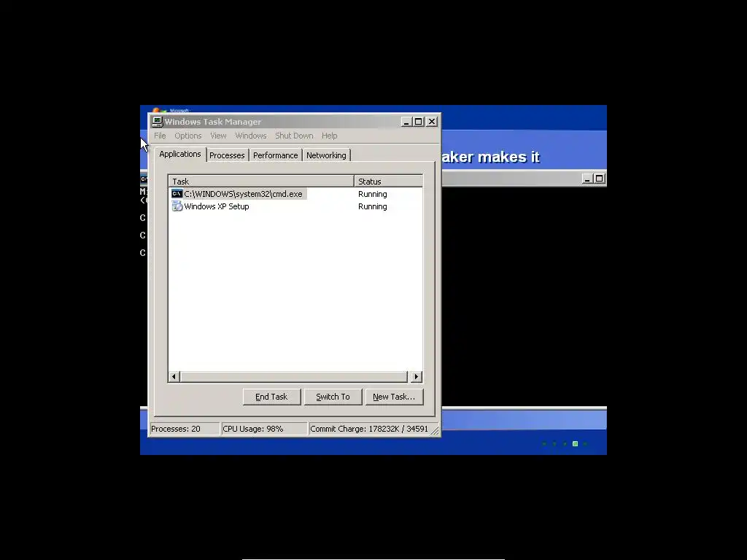Viewport: 747px width, 560px height.
Task: Click Running status of cmd.exe
Action: point(373,194)
